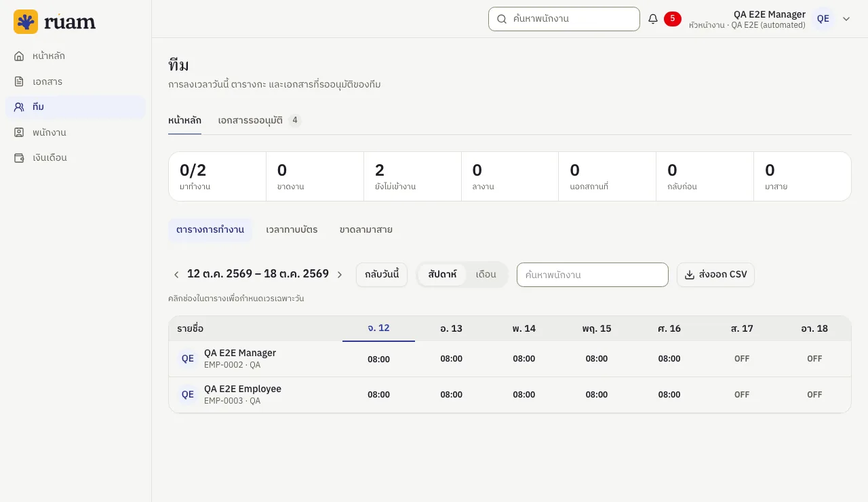Image resolution: width=868 pixels, height=502 pixels.
Task: Click the QE avatar next to QA E2E Employee
Action: click(x=188, y=394)
